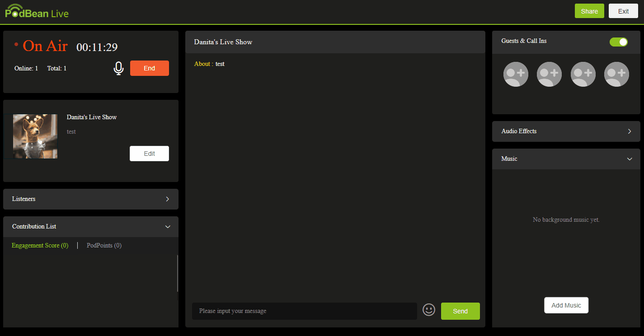Click the second add guest avatar icon
Image resolution: width=644 pixels, height=336 pixels.
[549, 74]
